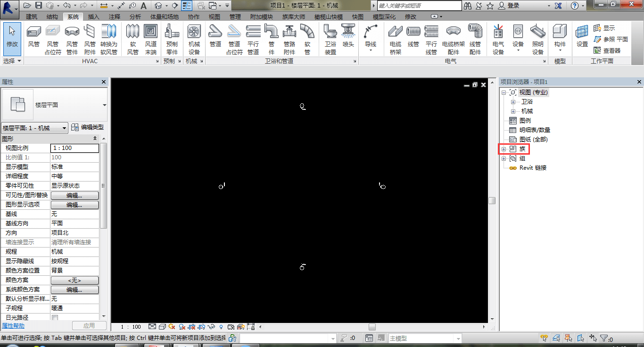Toggle select links in status bar
The image size is (644, 347).
pos(544,338)
